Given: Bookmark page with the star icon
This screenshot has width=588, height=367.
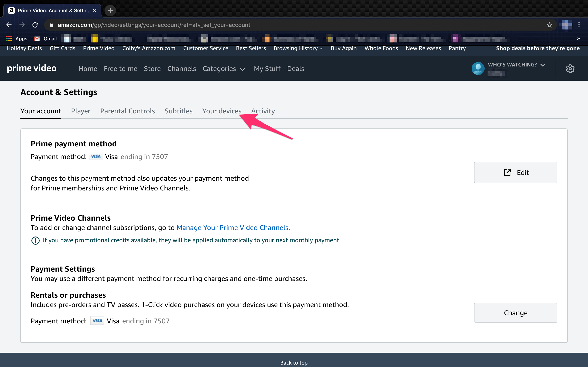Looking at the screenshot, I should click(x=549, y=25).
